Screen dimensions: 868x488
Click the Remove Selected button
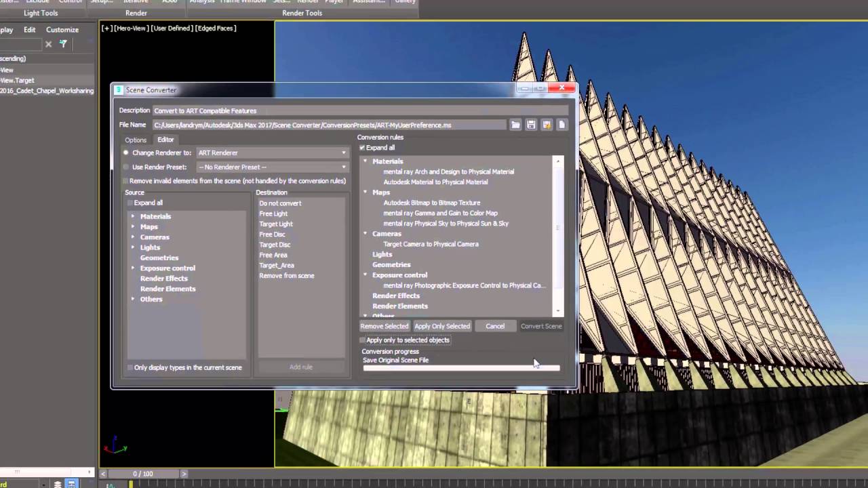(384, 327)
